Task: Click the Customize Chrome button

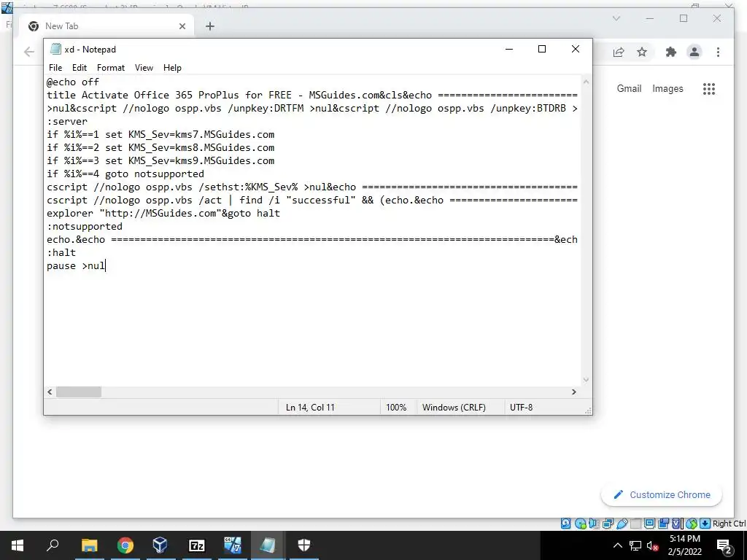Action: point(662,495)
